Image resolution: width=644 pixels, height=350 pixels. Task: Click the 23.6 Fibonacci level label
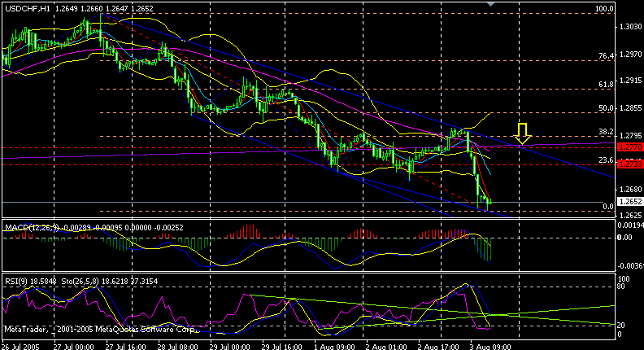[607, 160]
